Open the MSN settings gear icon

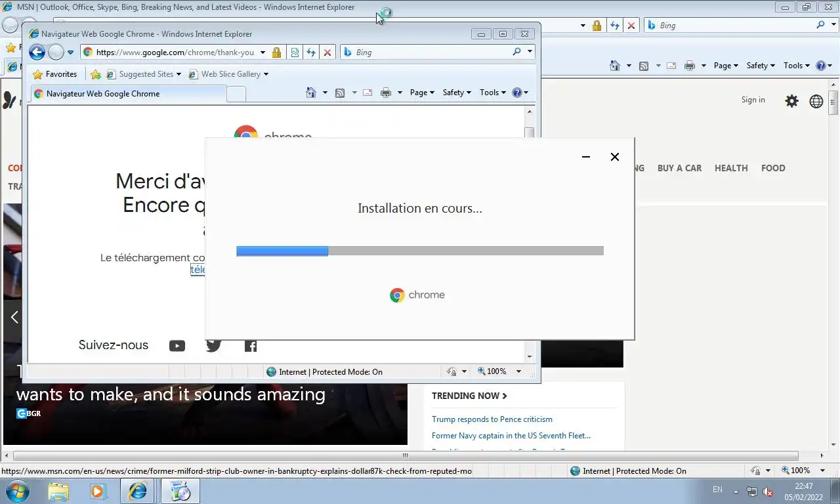coord(792,101)
